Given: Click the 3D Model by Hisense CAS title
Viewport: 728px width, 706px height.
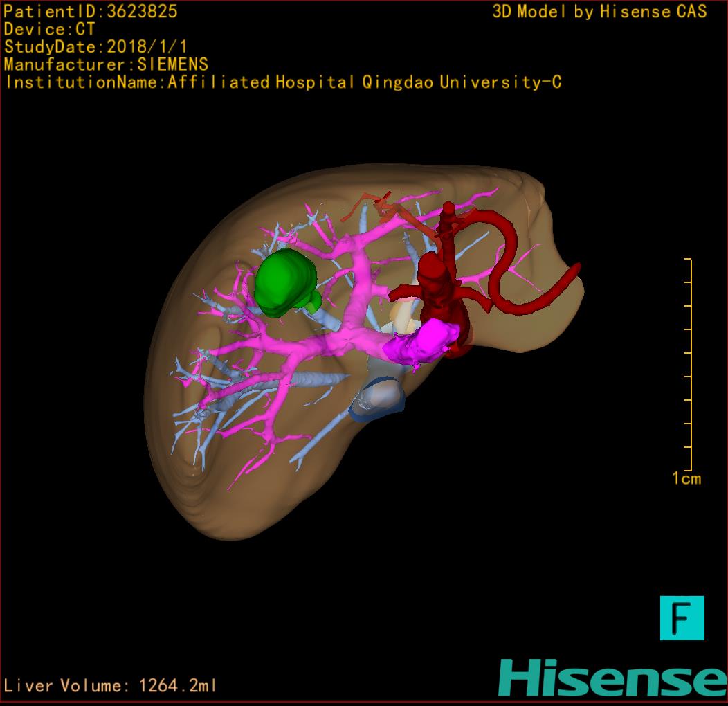Looking at the screenshot, I should pyautogui.click(x=599, y=12).
